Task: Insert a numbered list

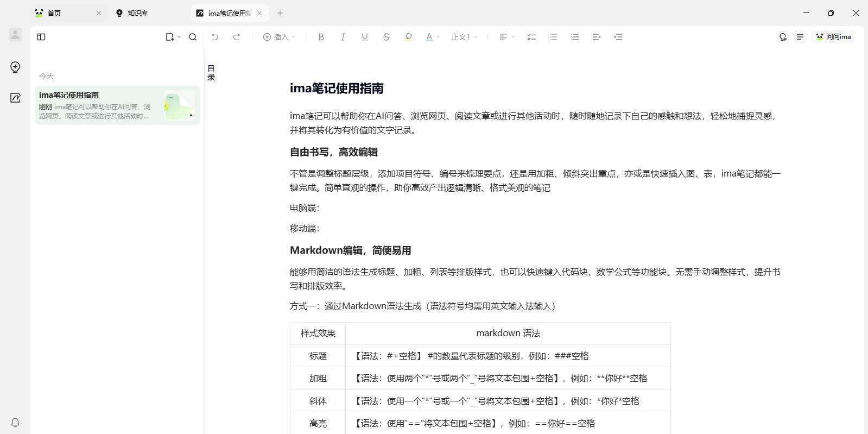Action: tap(575, 37)
